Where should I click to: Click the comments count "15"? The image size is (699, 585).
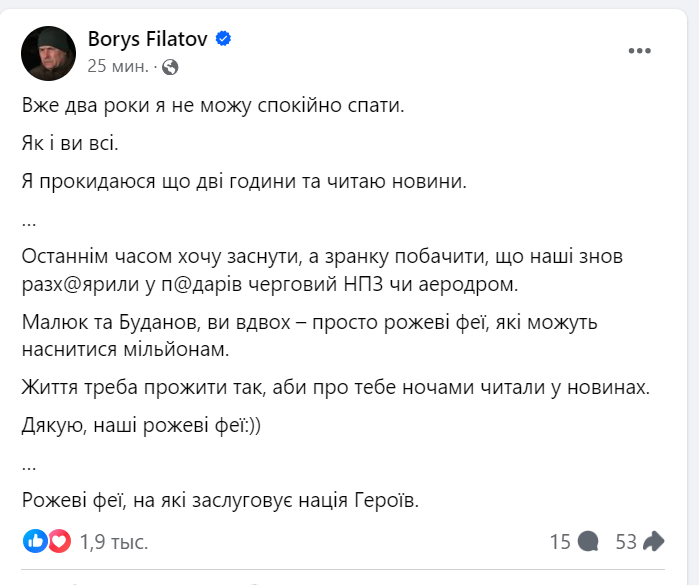pyautogui.click(x=560, y=542)
